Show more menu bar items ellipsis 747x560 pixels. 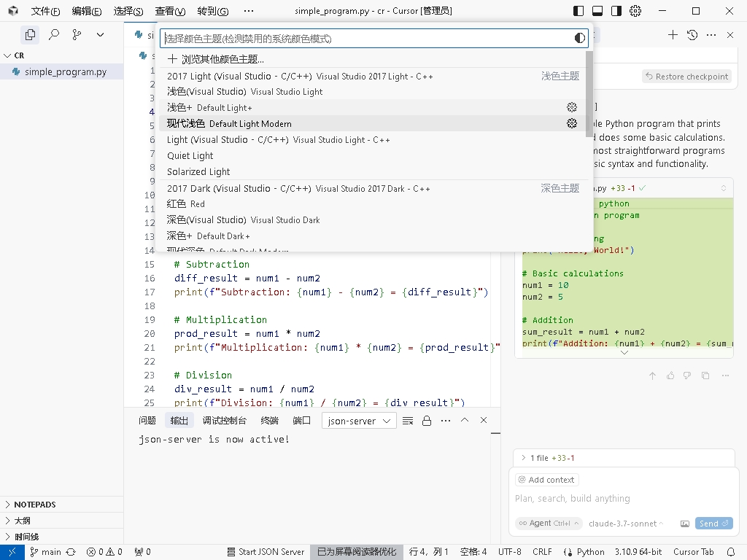249,11
